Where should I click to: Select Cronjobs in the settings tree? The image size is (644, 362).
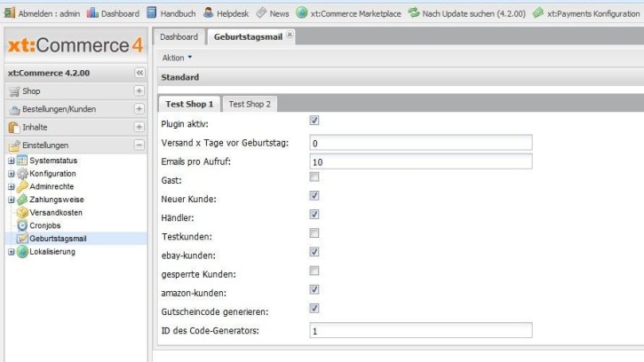45,225
